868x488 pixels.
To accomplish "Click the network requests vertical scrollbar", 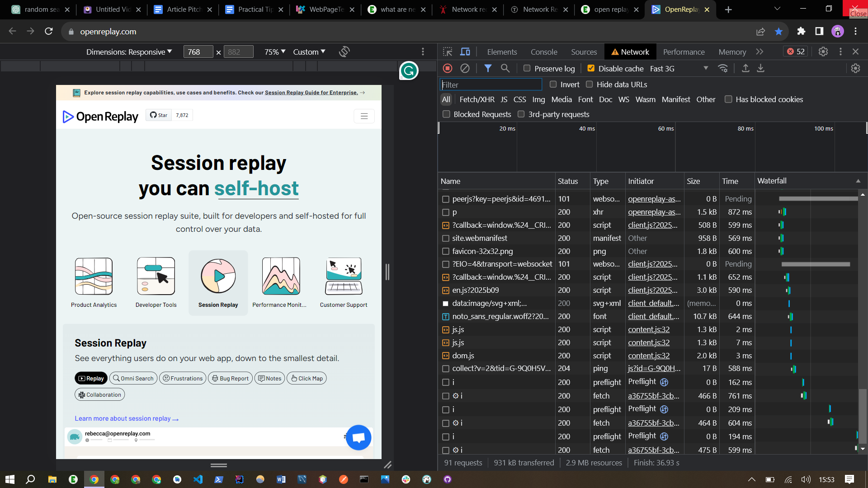I will (863, 416).
